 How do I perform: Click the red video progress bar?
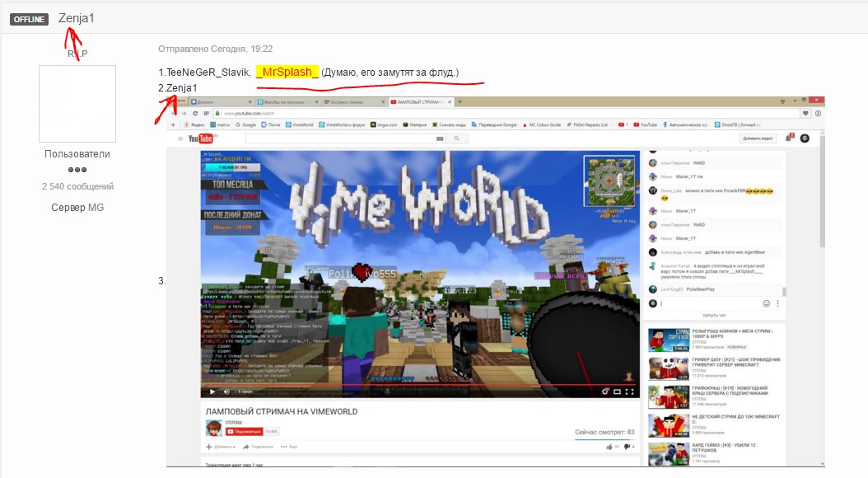[420, 384]
